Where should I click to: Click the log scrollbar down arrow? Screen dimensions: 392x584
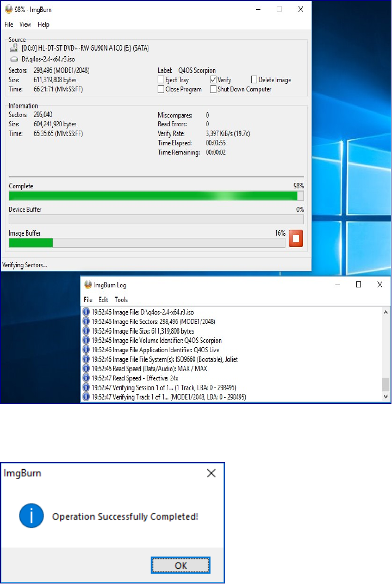pos(385,397)
